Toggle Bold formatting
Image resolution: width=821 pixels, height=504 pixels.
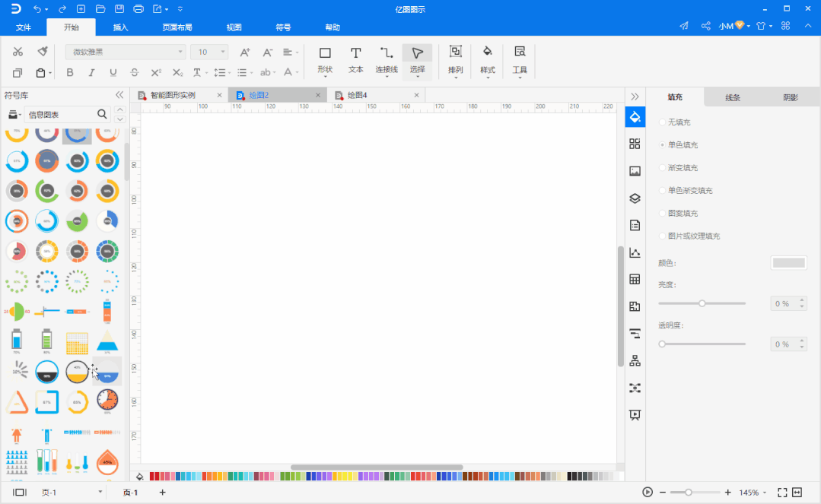70,73
